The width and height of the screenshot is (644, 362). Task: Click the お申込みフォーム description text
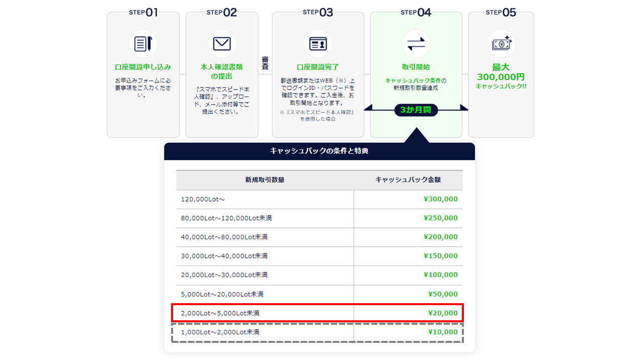coord(143,88)
